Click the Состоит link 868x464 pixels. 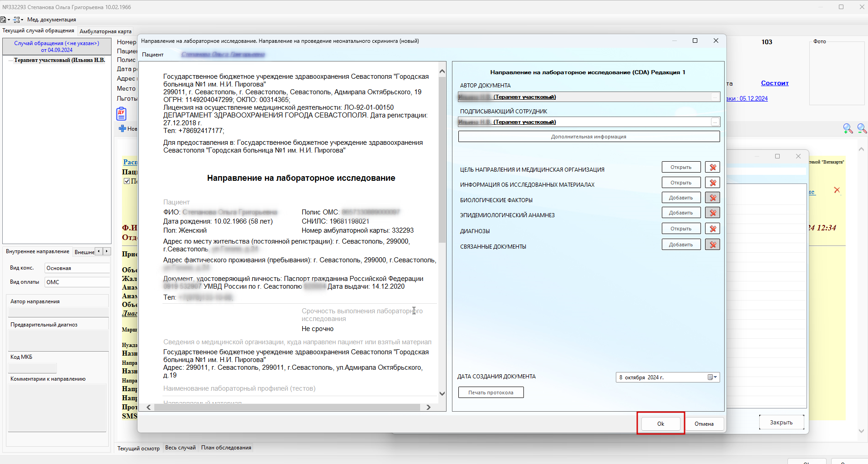pos(775,83)
